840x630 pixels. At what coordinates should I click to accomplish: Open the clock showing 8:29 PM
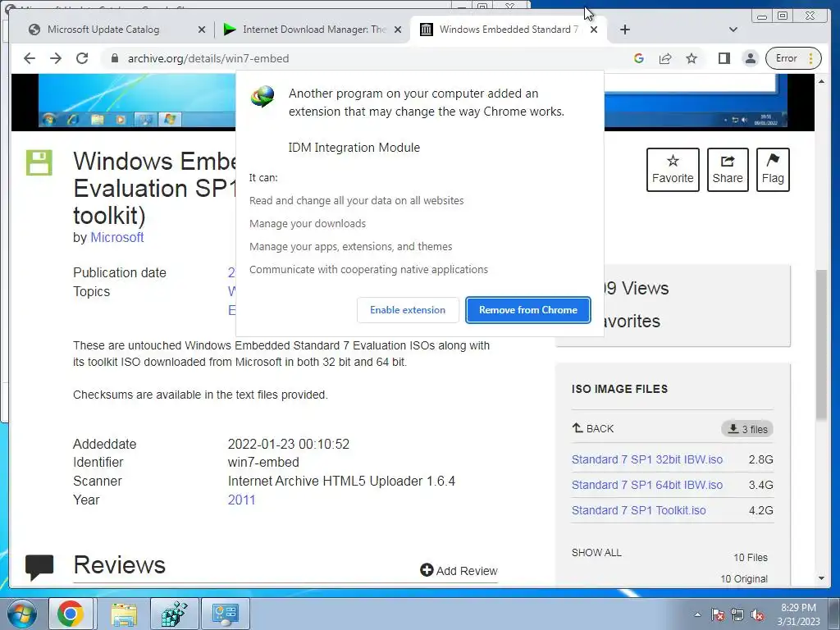click(x=798, y=614)
